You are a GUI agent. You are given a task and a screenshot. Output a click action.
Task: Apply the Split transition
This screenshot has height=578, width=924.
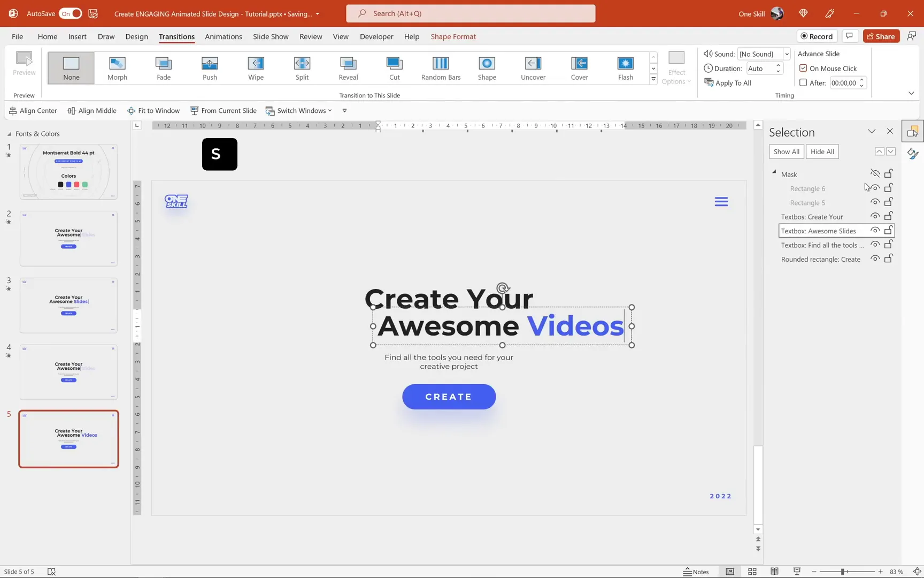click(302, 68)
